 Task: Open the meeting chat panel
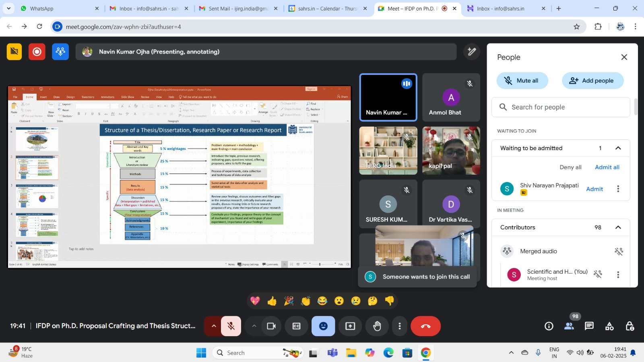pyautogui.click(x=589, y=326)
